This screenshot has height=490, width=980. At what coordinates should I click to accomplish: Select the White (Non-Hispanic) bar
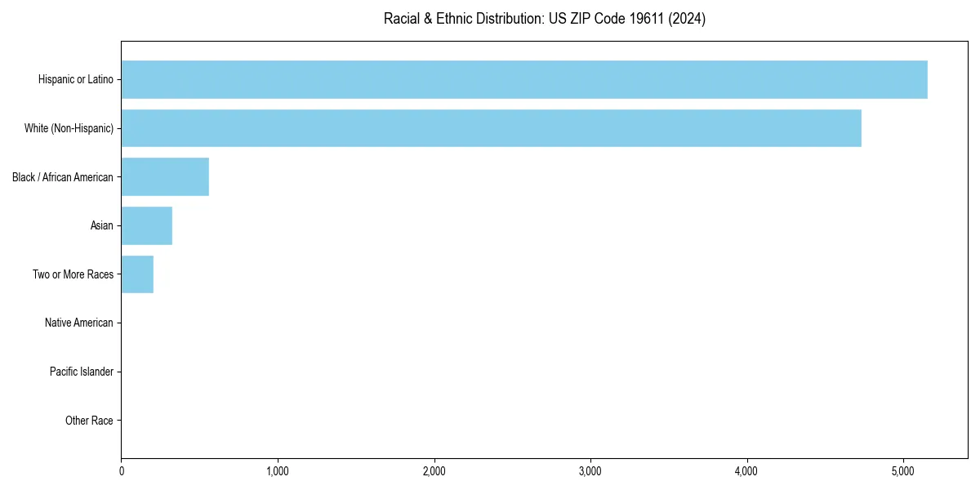pos(490,128)
